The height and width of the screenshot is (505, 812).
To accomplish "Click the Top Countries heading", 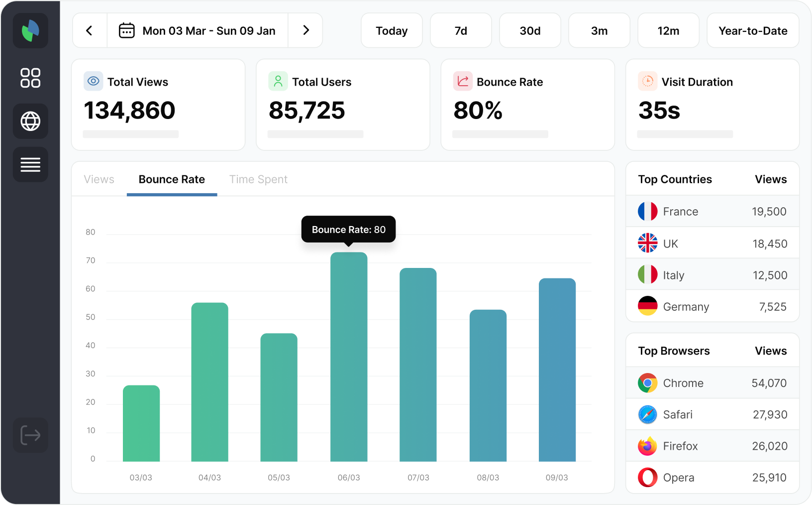I will click(675, 179).
